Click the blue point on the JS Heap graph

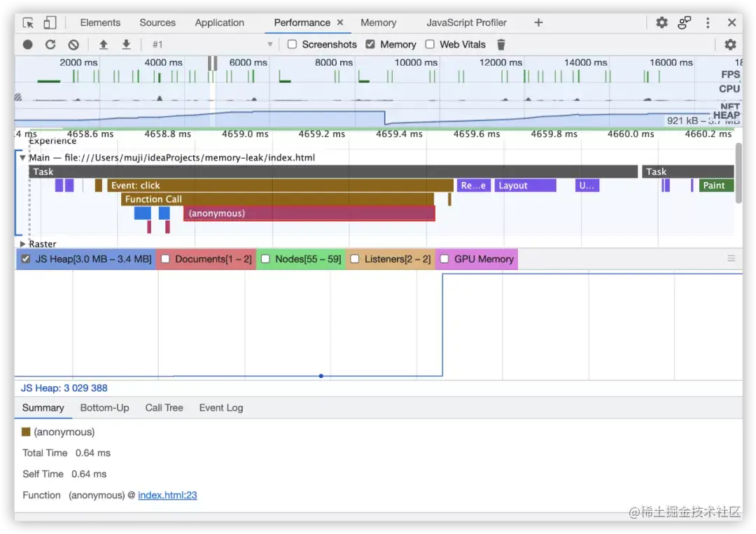(x=321, y=376)
